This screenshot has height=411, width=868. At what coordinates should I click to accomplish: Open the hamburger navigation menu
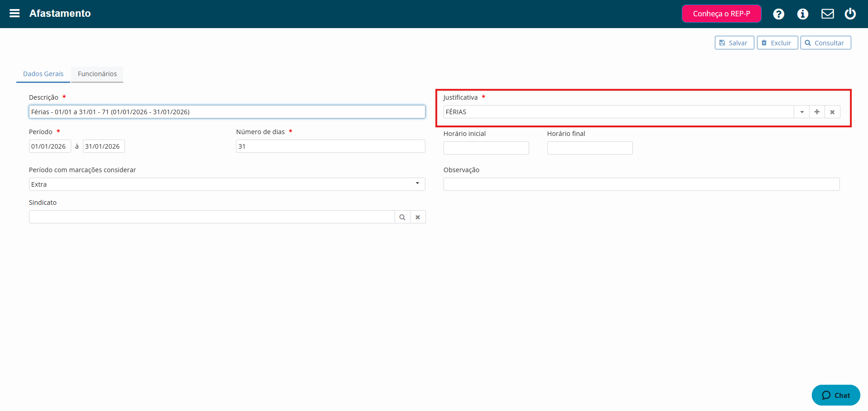[14, 14]
